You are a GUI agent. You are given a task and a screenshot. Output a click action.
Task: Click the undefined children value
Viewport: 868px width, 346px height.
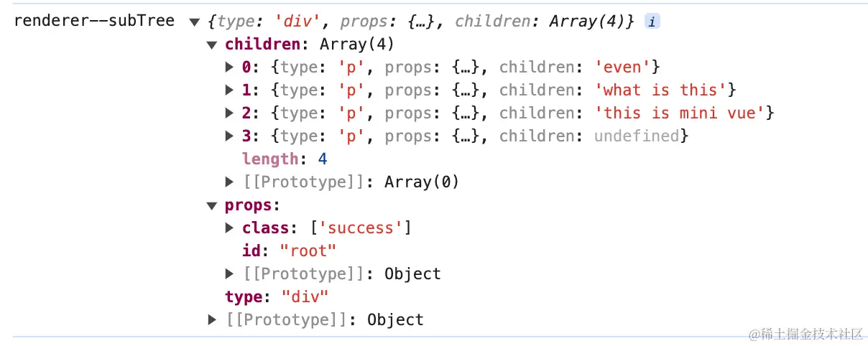(x=637, y=136)
